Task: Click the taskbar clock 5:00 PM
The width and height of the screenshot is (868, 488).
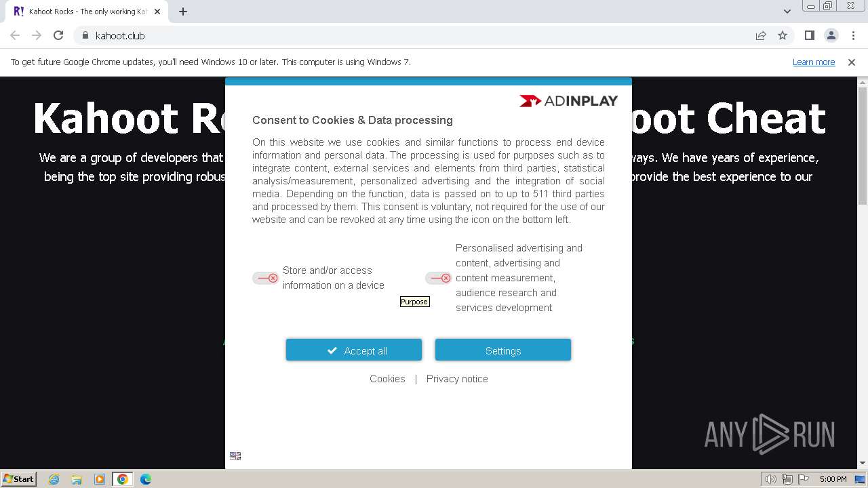Action: [833, 479]
